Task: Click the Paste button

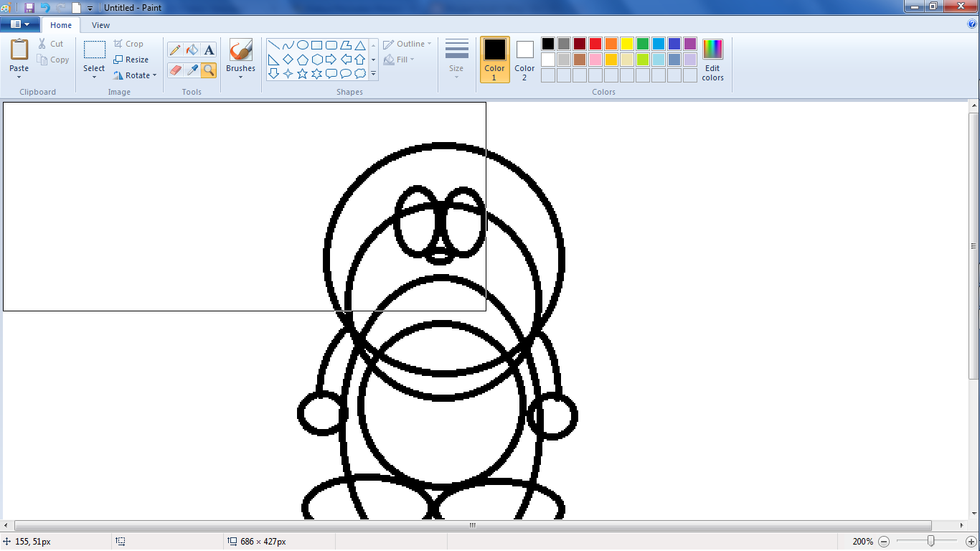Action: 19,50
